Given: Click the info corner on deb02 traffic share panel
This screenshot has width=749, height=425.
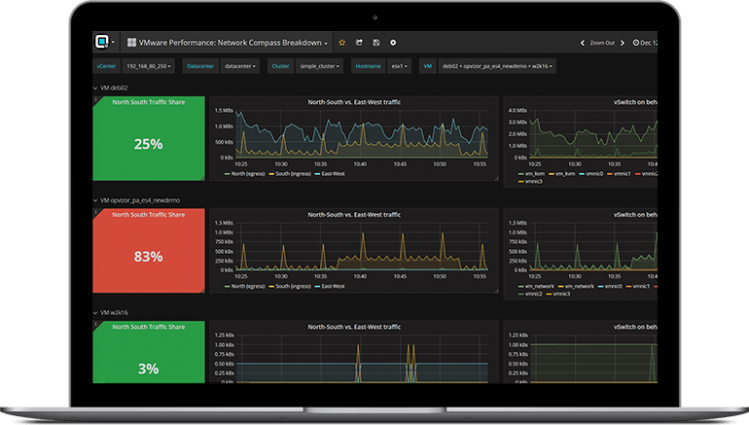Looking at the screenshot, I should pyautogui.click(x=96, y=99).
